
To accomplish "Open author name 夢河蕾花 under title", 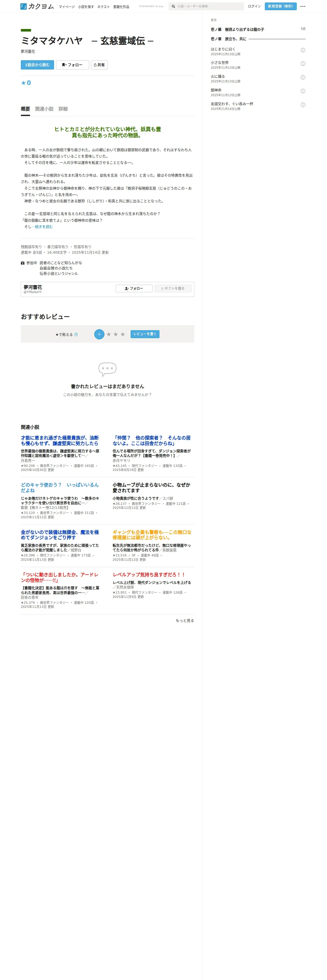I will click(28, 52).
